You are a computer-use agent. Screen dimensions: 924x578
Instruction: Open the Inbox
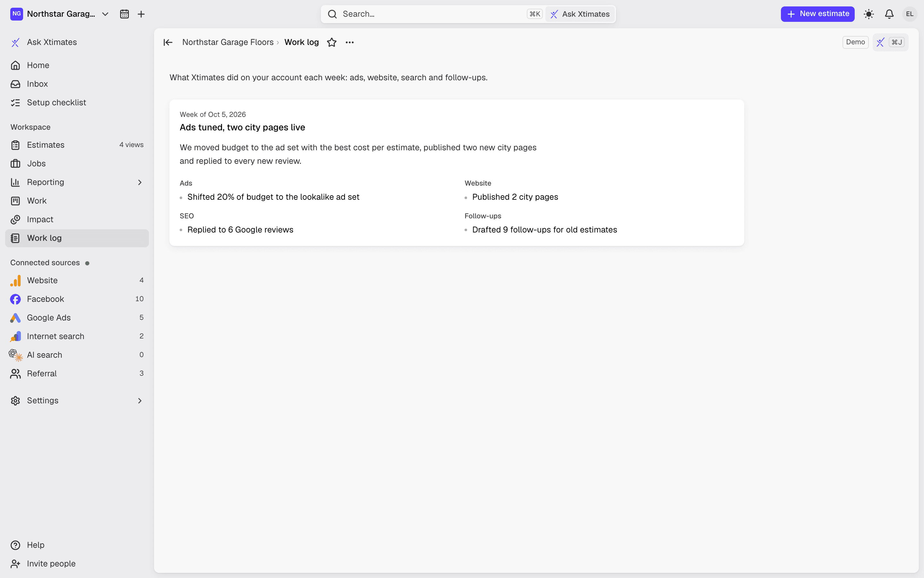coord(77,84)
